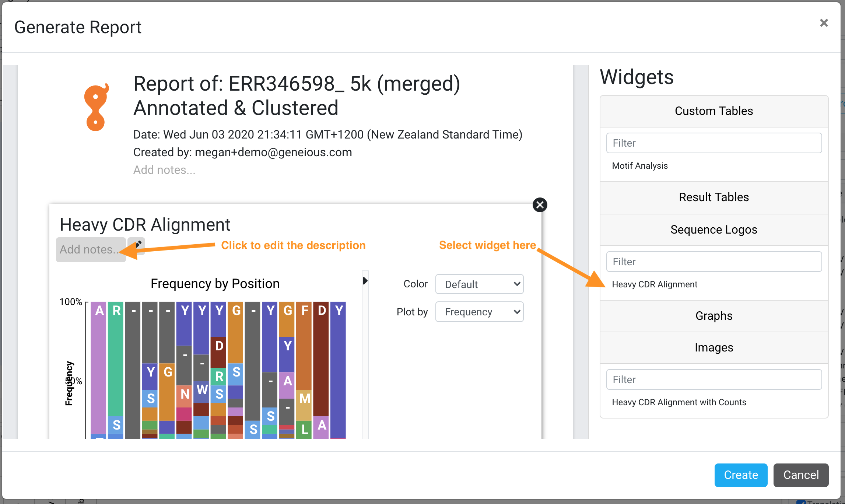Remove the Heavy CDR Alignment widget
845x504 pixels.
(x=540, y=205)
